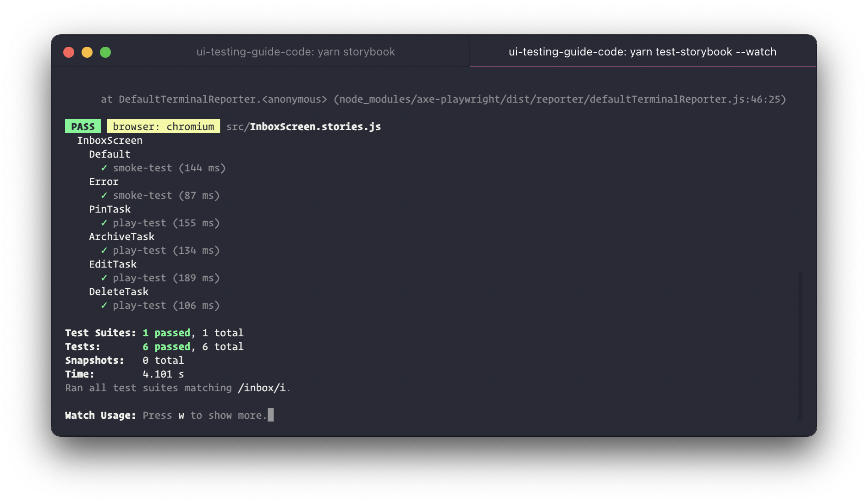Click the red close window button
The width and height of the screenshot is (868, 504).
(69, 52)
